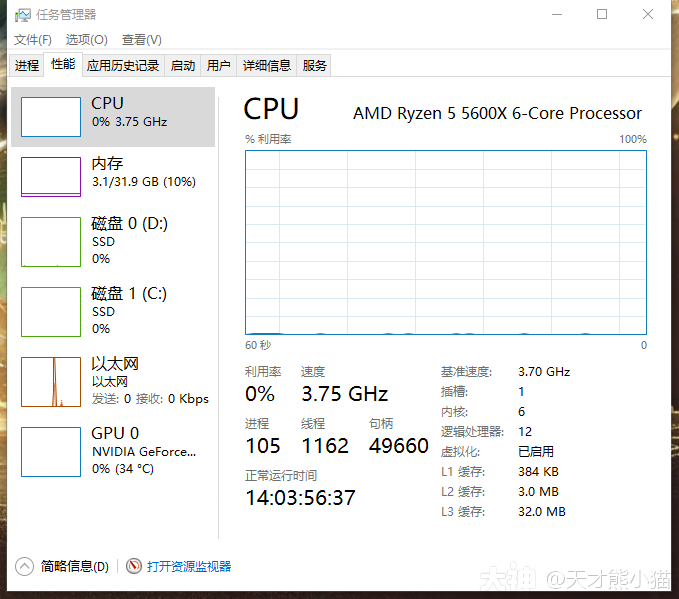This screenshot has height=599, width=679.
Task: Open the 查看(V) menu
Action: point(141,40)
